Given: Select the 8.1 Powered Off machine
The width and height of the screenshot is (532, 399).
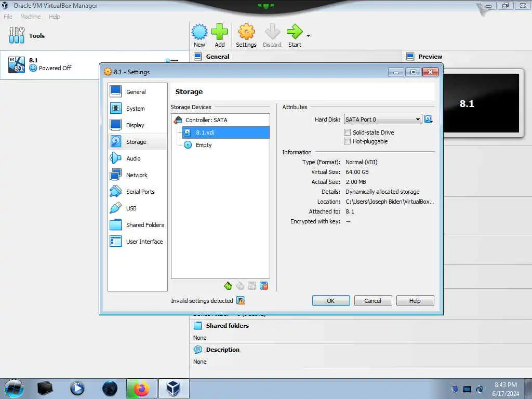Looking at the screenshot, I should pyautogui.click(x=95, y=64).
